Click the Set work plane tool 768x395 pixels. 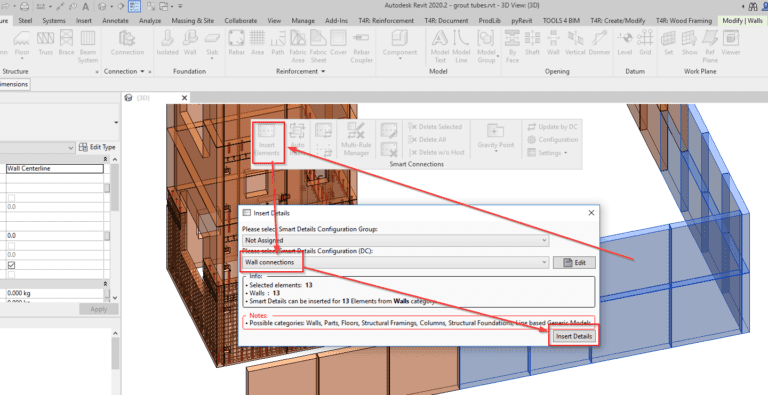(669, 43)
